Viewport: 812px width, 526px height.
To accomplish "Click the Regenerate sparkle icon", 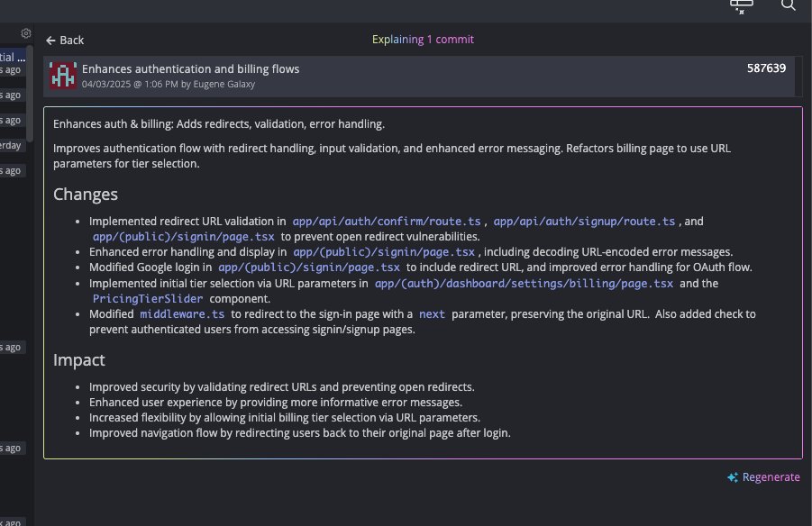I will tap(733, 477).
